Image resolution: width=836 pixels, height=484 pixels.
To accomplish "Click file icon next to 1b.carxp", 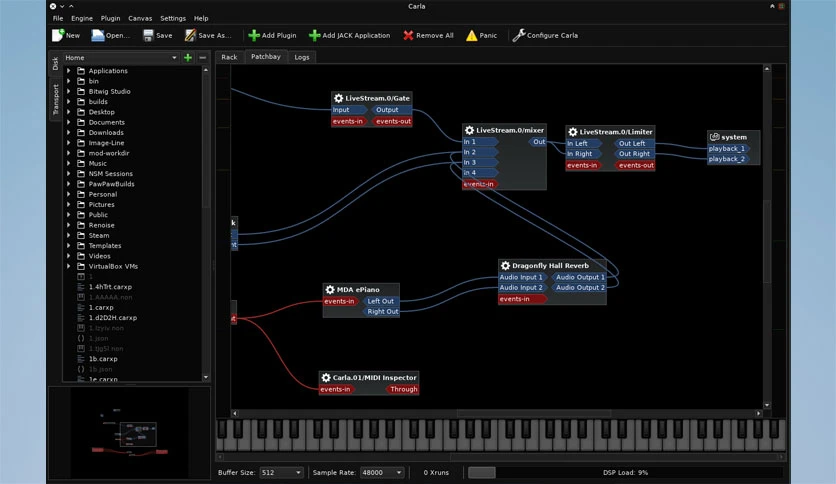I will [81, 359].
